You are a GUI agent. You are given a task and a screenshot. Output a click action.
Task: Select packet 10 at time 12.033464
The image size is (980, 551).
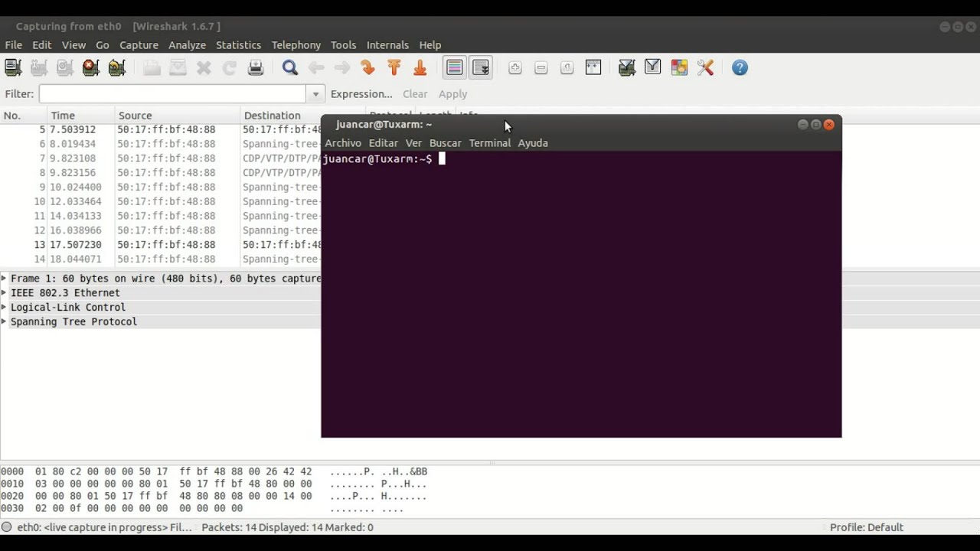161,202
